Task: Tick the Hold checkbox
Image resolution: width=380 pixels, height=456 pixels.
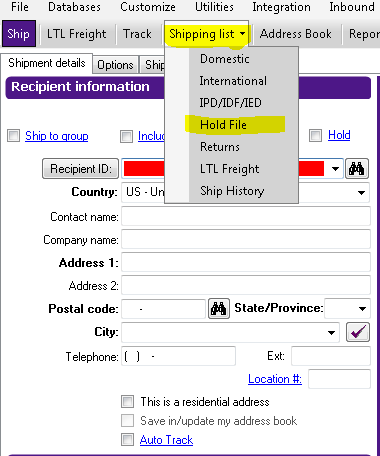Action: tap(315, 135)
